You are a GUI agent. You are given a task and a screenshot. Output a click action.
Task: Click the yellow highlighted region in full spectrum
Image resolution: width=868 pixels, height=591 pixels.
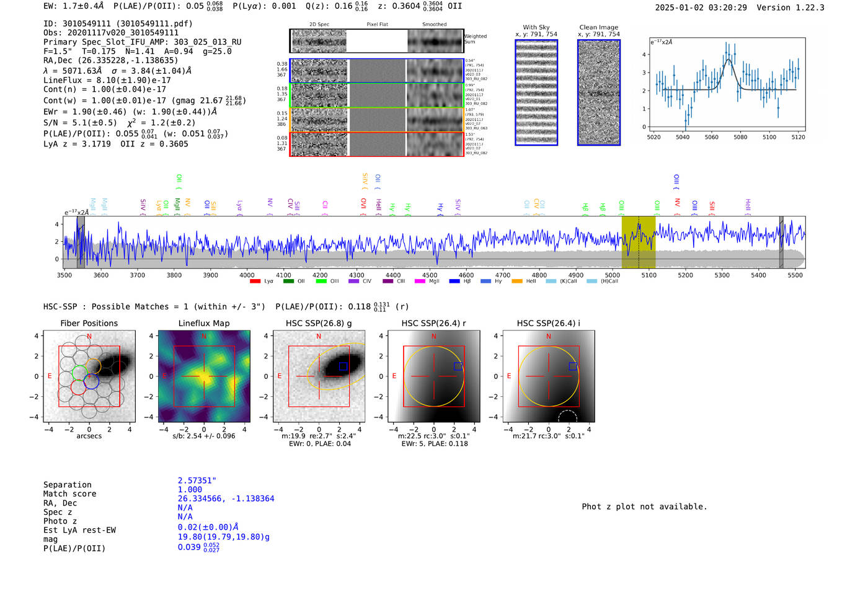click(639, 242)
